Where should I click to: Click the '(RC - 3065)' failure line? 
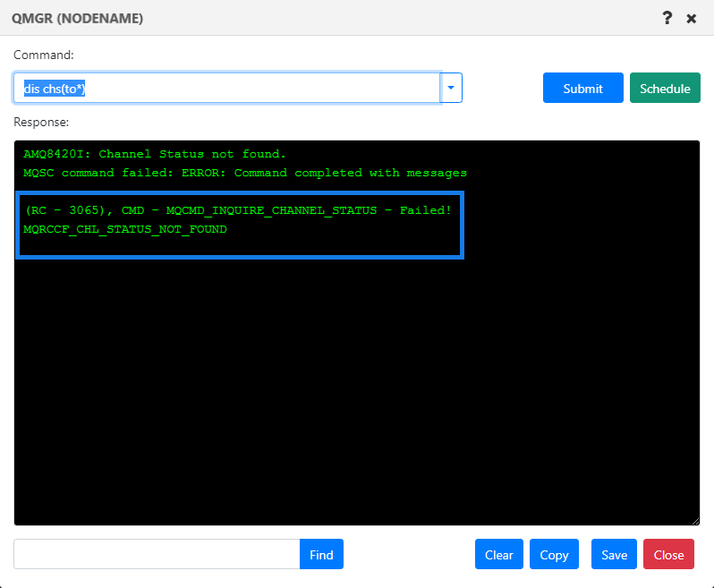point(239,210)
